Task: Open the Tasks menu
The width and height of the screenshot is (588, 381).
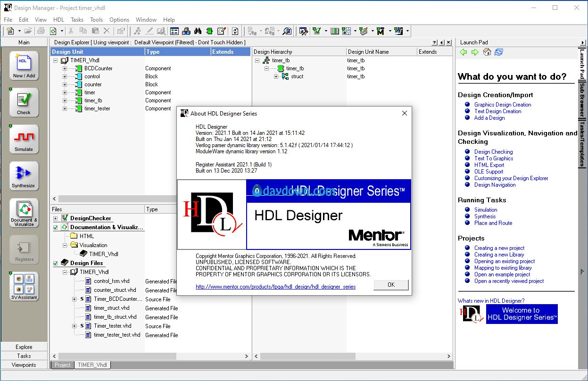Action: pyautogui.click(x=77, y=20)
